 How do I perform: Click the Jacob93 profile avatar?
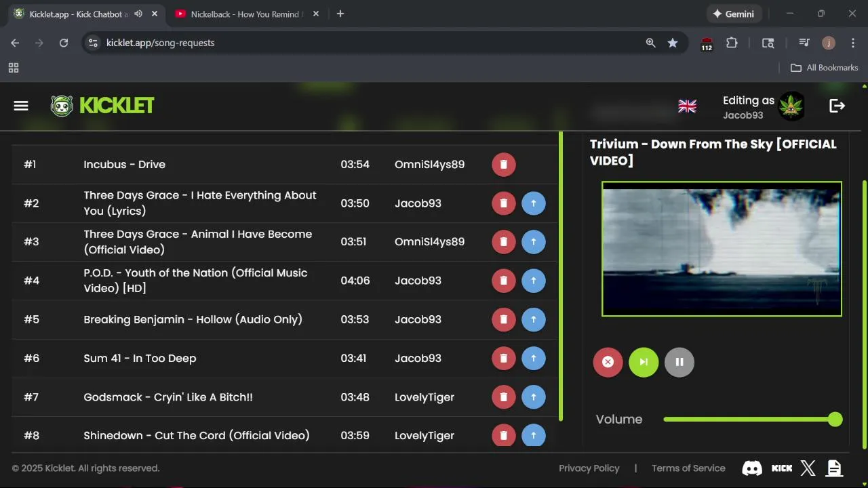(x=791, y=106)
